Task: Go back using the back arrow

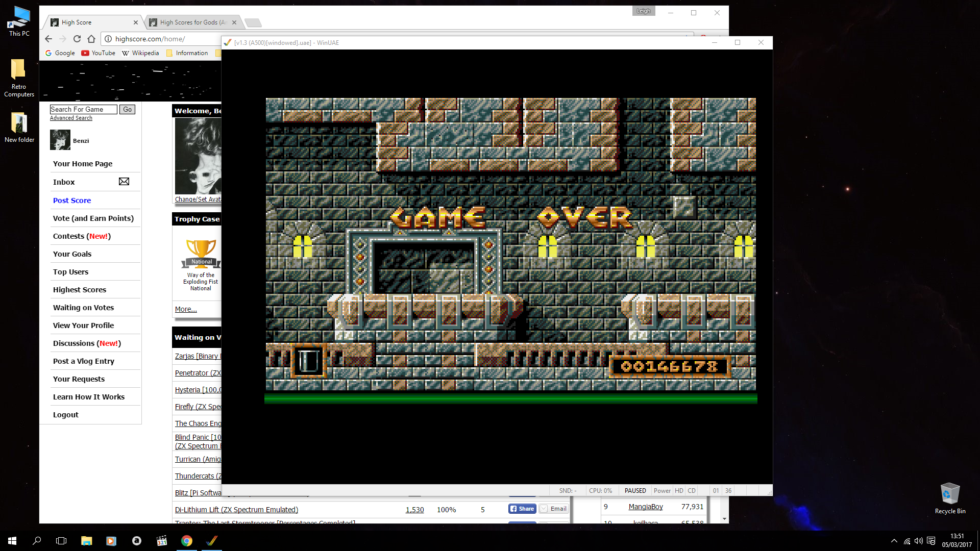Action: point(48,39)
